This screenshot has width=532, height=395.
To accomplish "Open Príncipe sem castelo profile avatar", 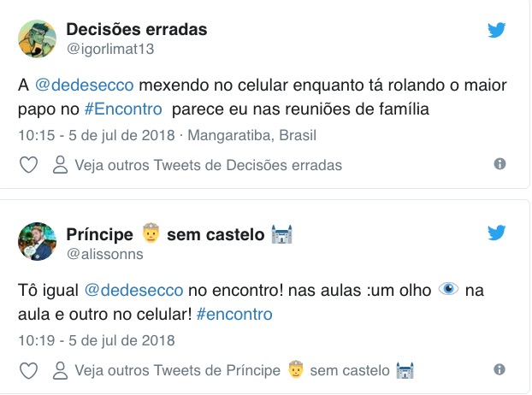I will point(38,243).
